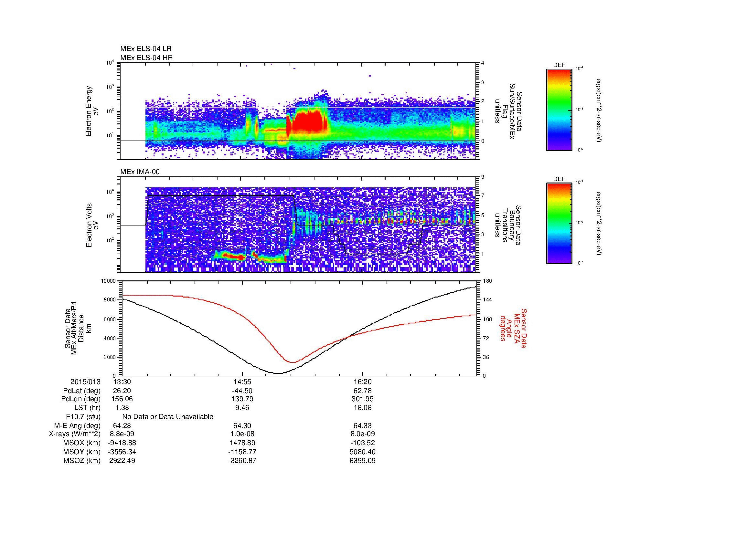Click the 'PdLon (deg)' row label
The width and height of the screenshot is (756, 534).
click(81, 399)
